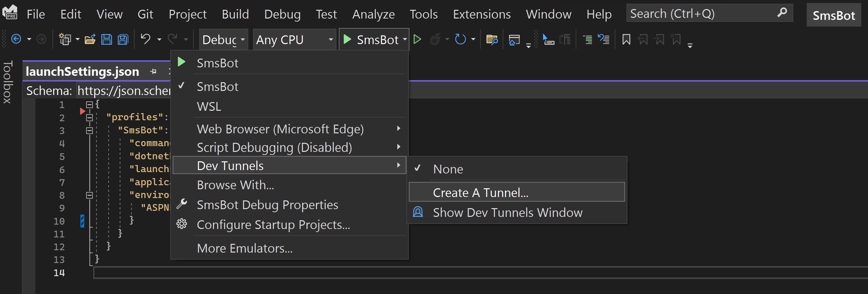Open the Any CPU platform dropdown
Screen dimensions: 868x294
[x=294, y=40]
